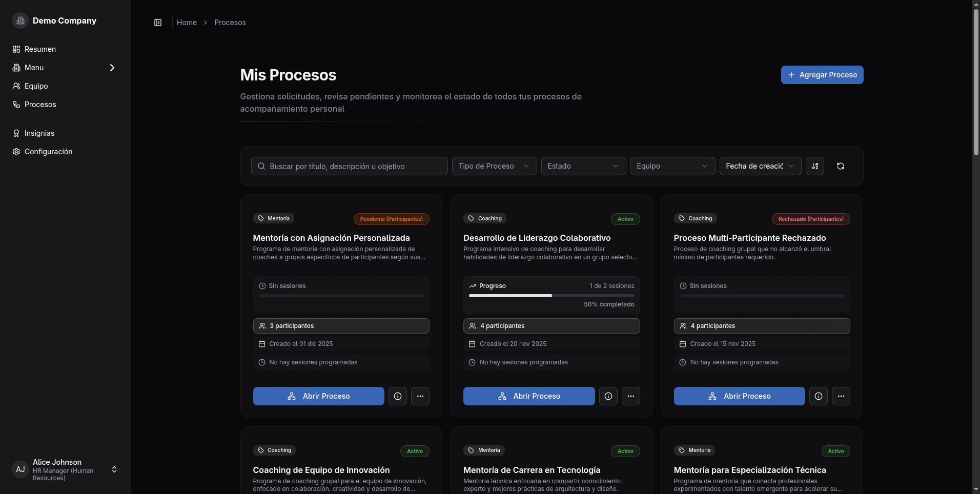Screen dimensions: 980x494
Task: Open info icon for Proceso Multi-Participante Rechazado
Action: pyautogui.click(x=818, y=396)
